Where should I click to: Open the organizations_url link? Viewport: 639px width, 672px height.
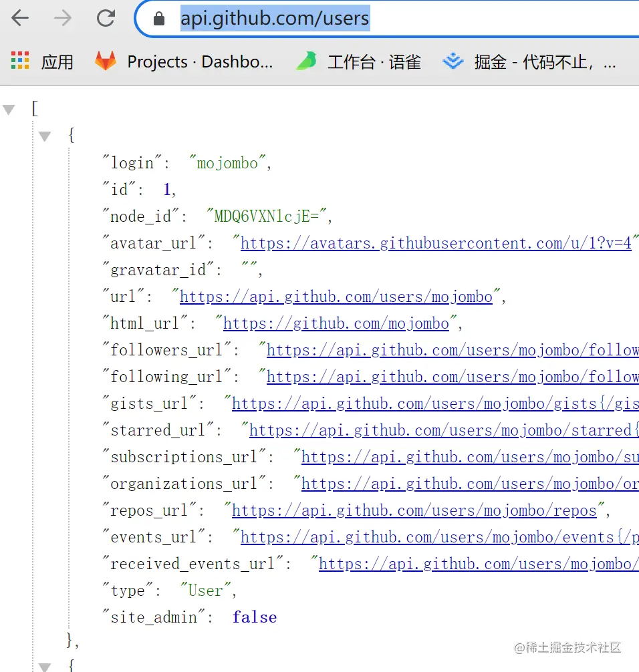(470, 484)
